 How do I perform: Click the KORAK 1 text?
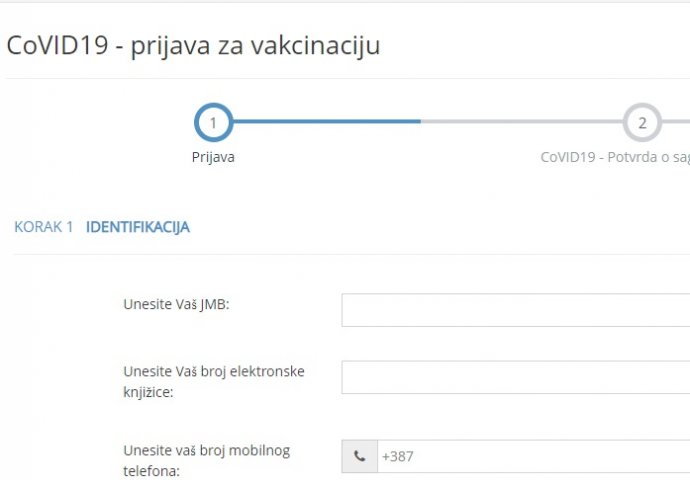click(44, 227)
